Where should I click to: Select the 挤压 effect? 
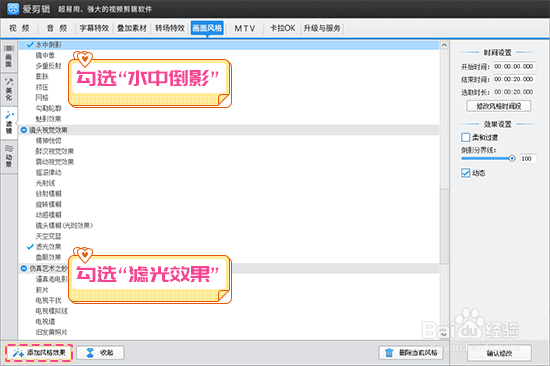coord(42,87)
